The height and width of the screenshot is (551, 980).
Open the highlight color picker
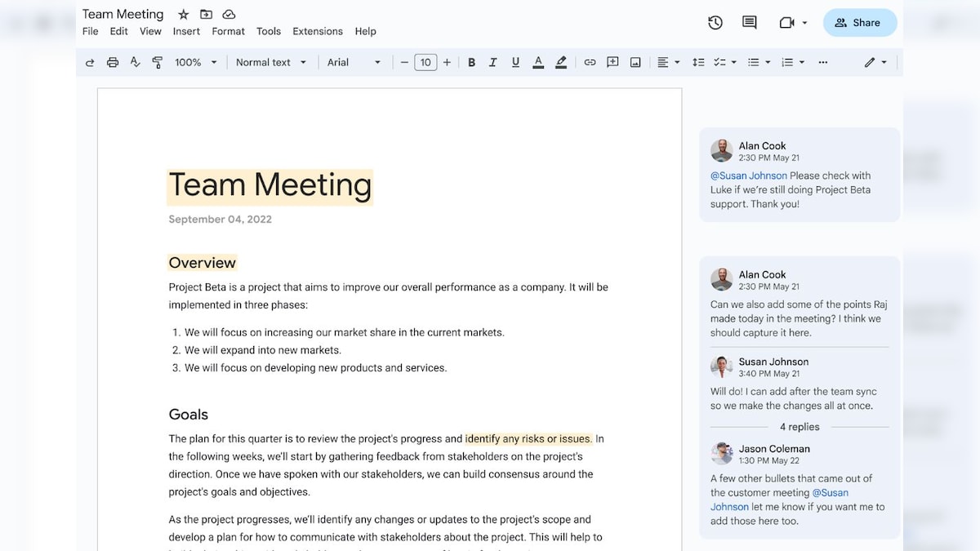pos(561,62)
